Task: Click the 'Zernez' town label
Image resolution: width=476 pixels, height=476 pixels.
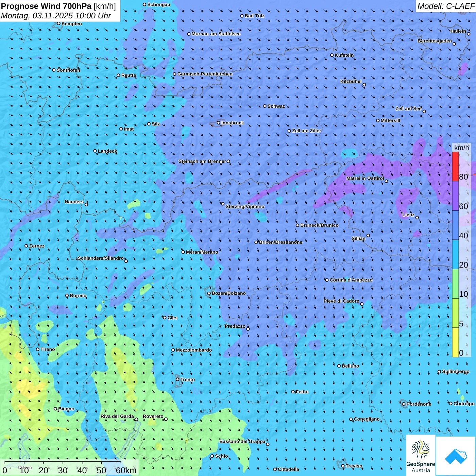Action: 37,246
